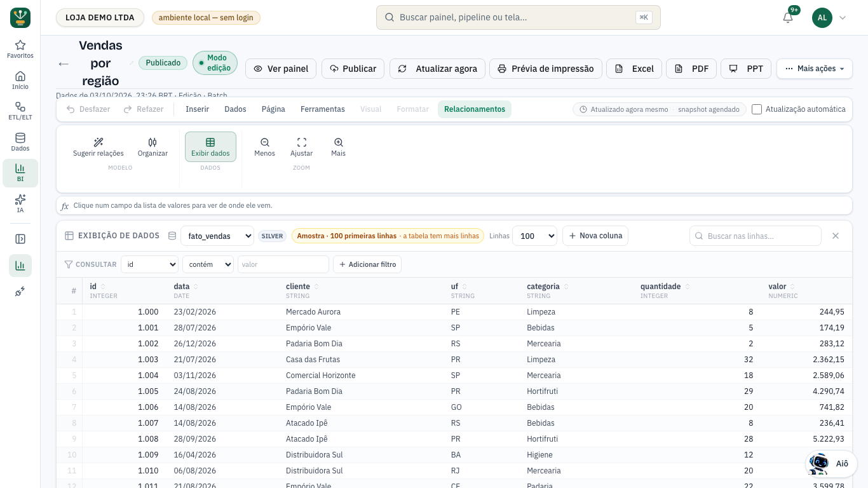Click the Adicionar filtro button
The width and height of the screenshot is (868, 488).
367,264
